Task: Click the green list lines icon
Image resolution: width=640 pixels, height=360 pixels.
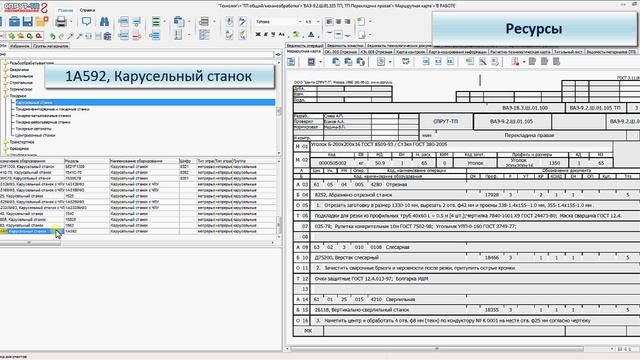Action: (x=156, y=22)
